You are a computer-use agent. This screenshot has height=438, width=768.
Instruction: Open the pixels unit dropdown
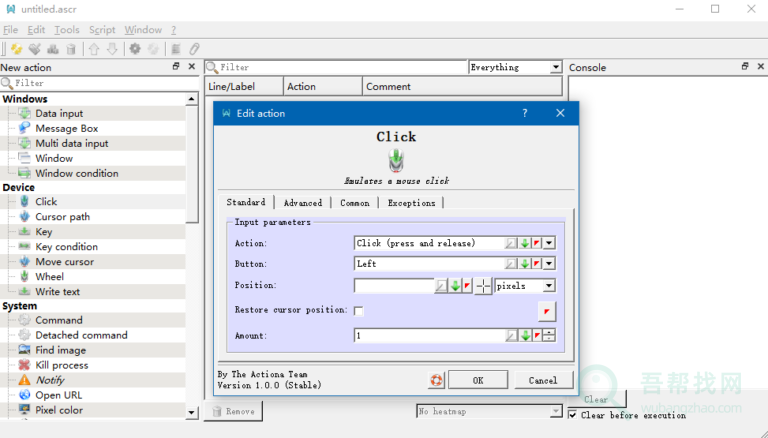click(549, 286)
